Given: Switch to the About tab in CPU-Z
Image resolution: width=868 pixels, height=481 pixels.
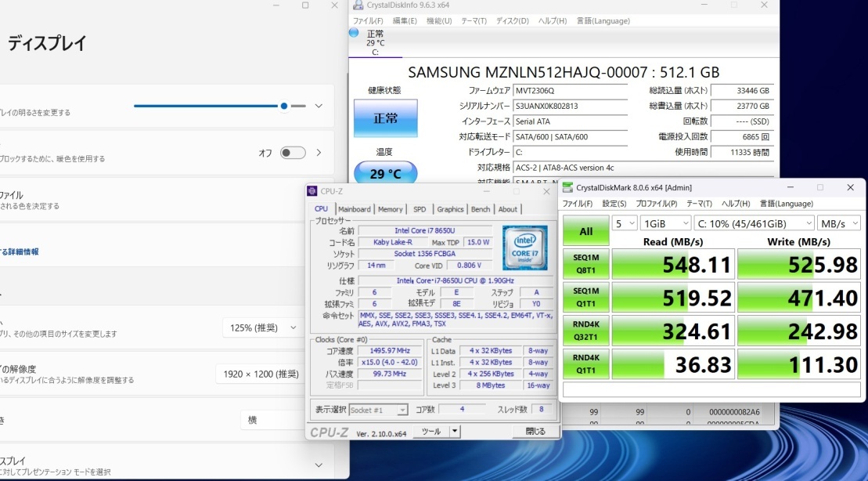Looking at the screenshot, I should [x=508, y=209].
